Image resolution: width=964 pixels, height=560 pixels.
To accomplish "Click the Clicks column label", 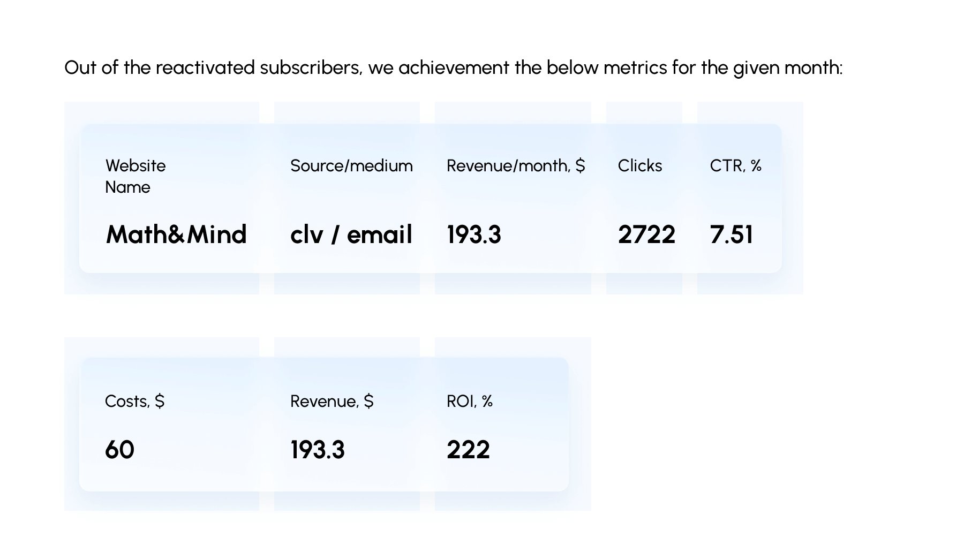I will click(640, 165).
